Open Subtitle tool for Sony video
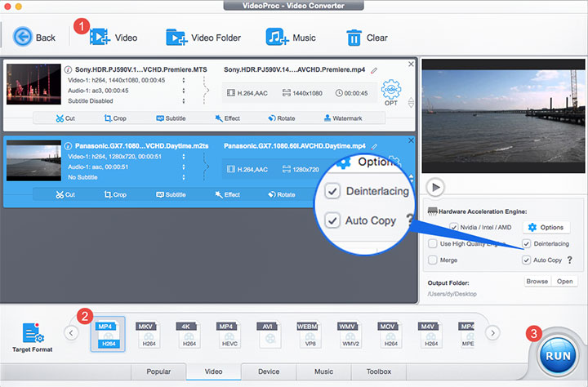 [x=171, y=118]
